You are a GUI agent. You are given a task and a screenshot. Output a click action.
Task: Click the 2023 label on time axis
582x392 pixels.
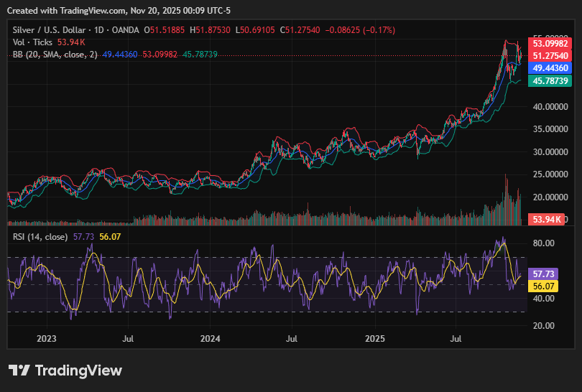pyautogui.click(x=46, y=337)
